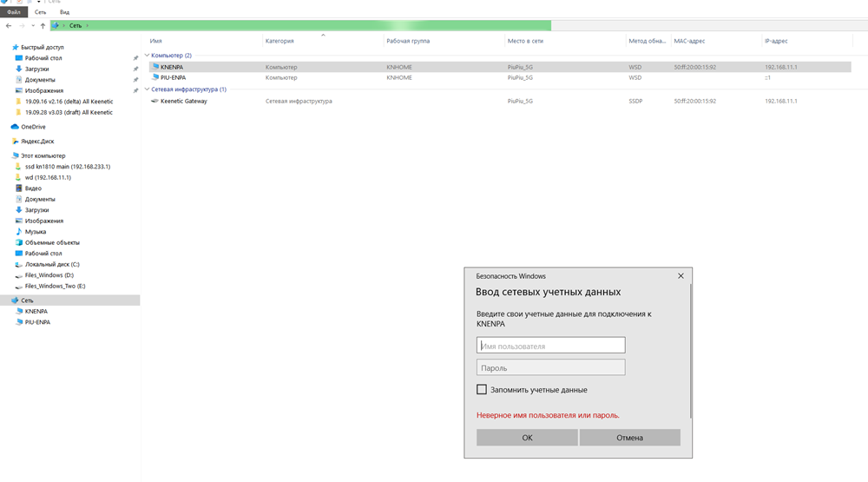Click pin icon next to Документы

point(135,80)
